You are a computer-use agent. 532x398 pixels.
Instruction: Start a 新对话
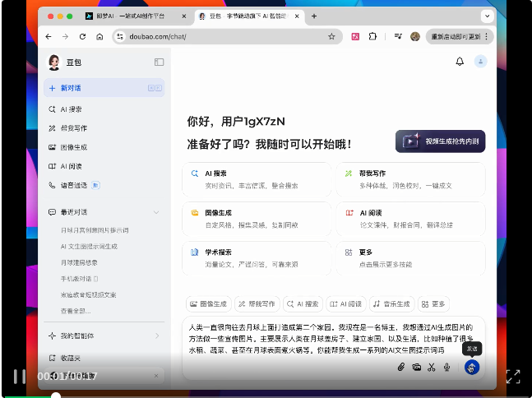click(x=104, y=88)
